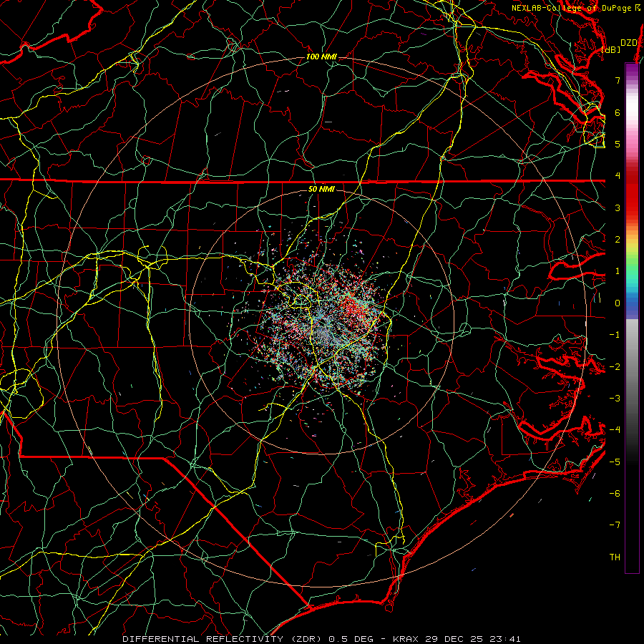
Task: Click the scale value 1
Action: tap(618, 271)
